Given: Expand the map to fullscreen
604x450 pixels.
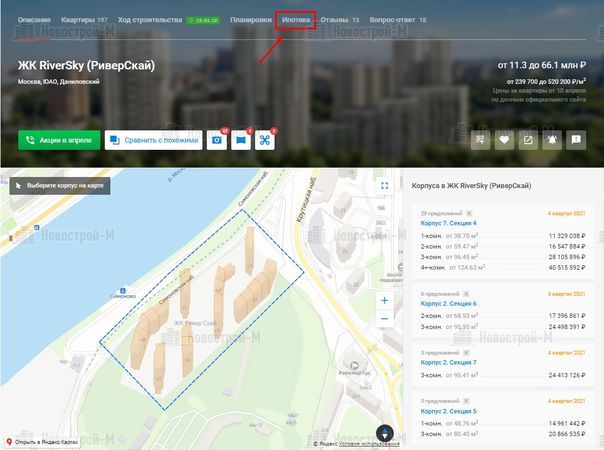Looking at the screenshot, I should click(x=384, y=185).
